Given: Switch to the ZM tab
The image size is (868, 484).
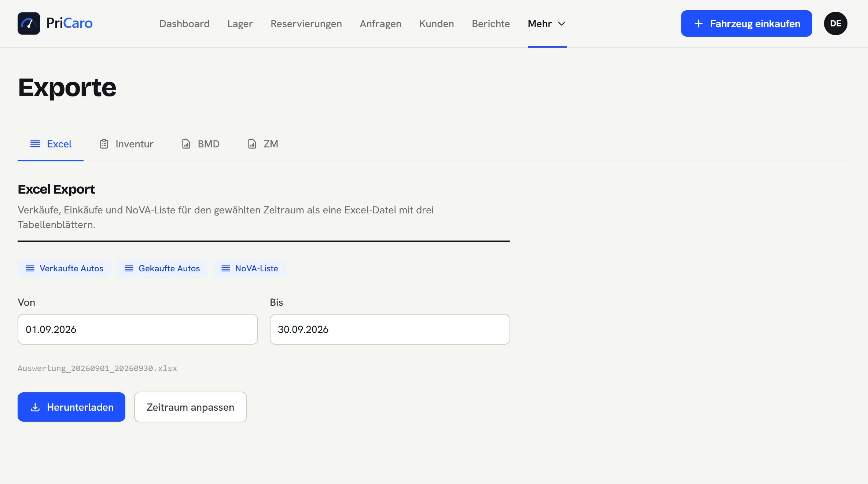Looking at the screenshot, I should tap(263, 144).
